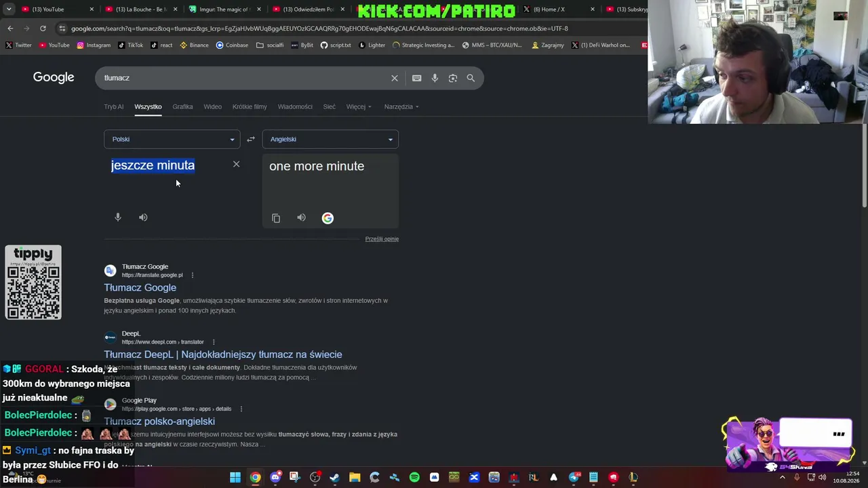
Task: Go back with browser back arrow
Action: pyautogui.click(x=10, y=28)
